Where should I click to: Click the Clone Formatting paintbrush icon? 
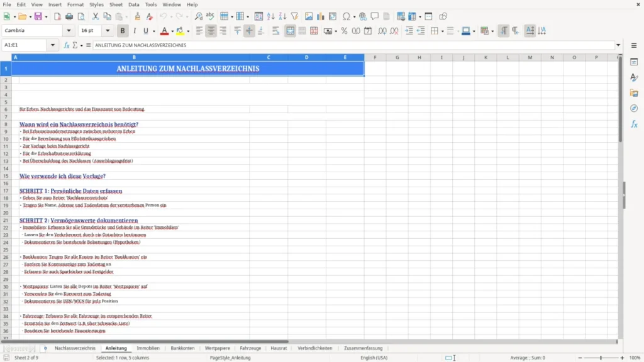(x=138, y=16)
